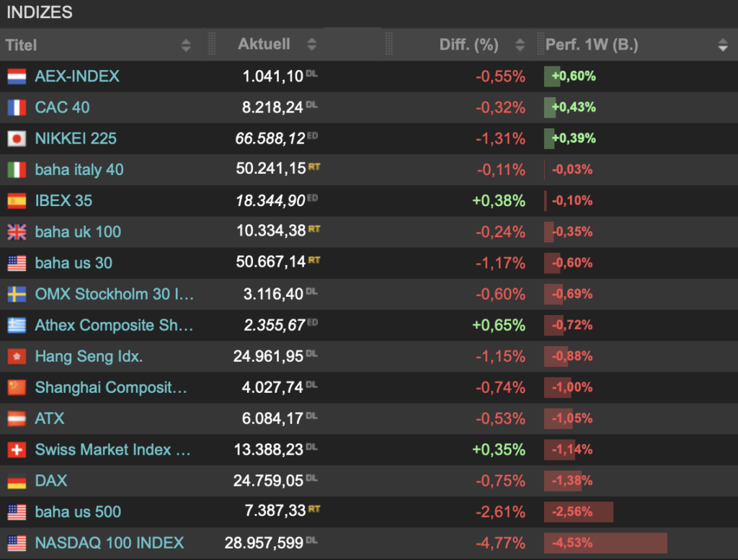This screenshot has height=560, width=738.
Task: Click the Swedish flag beside OMX Stockholm 30
Action: [17, 294]
